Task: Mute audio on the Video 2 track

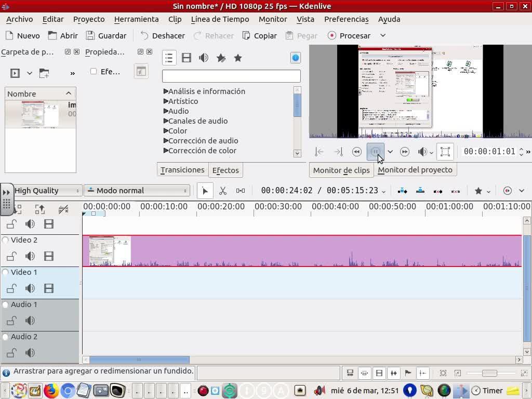Action: tap(30, 256)
